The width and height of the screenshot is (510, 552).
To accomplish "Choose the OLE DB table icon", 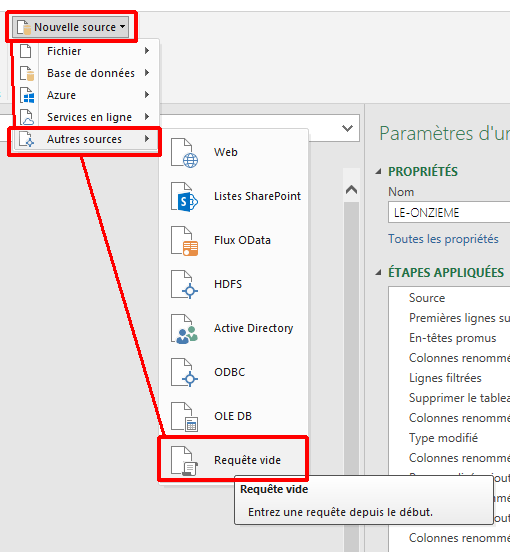I will click(x=184, y=417).
